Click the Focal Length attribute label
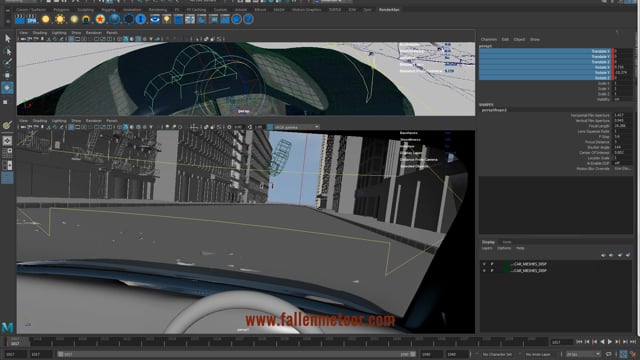640x360 pixels. (x=599, y=126)
